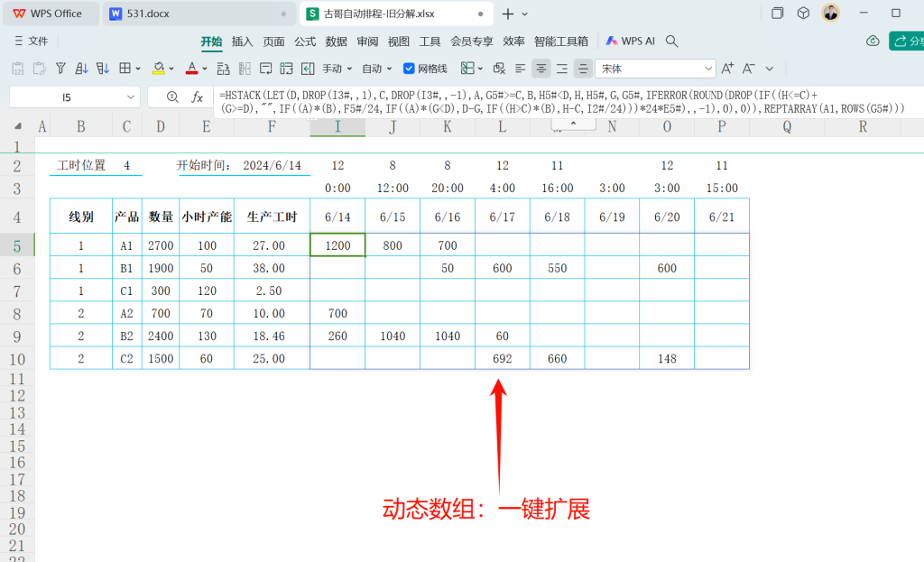Open the 自动 dropdown
The height and width of the screenshot is (562, 924).
pos(377,69)
